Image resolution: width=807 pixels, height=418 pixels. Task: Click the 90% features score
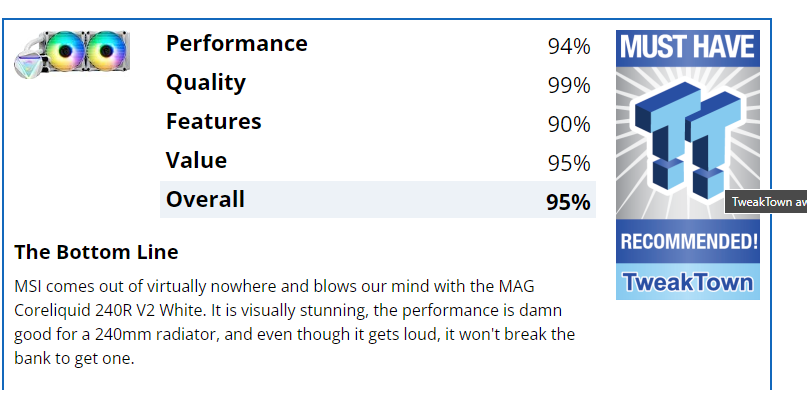point(569,125)
